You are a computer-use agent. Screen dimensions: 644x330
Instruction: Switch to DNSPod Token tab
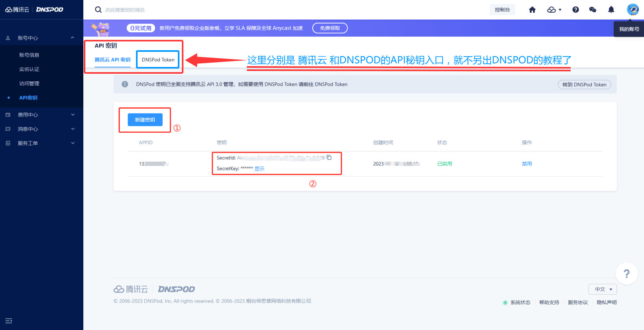(158, 60)
